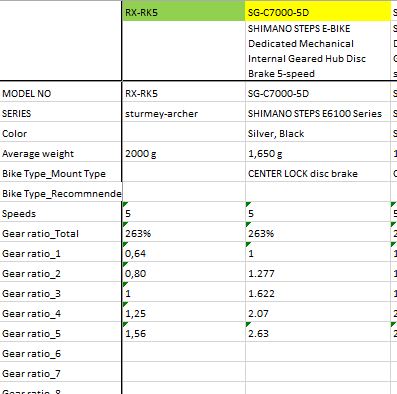
Task: Select the 2.63 gear ratio cell
Action: coord(318,333)
